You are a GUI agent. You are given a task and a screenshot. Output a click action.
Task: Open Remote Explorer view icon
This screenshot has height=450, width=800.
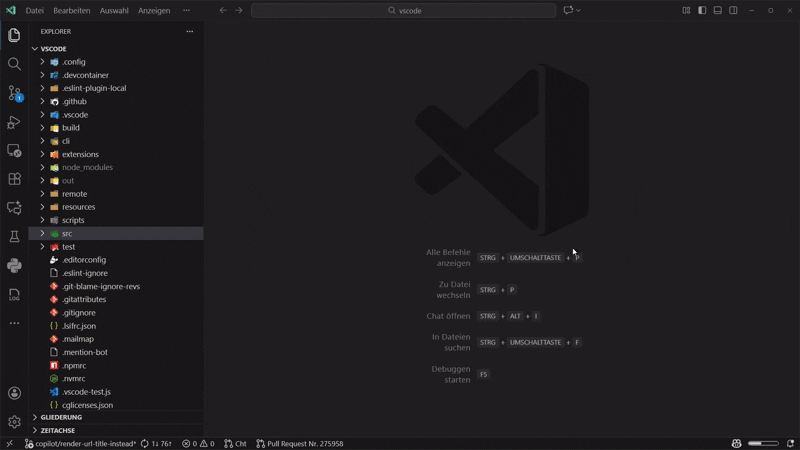[x=14, y=151]
